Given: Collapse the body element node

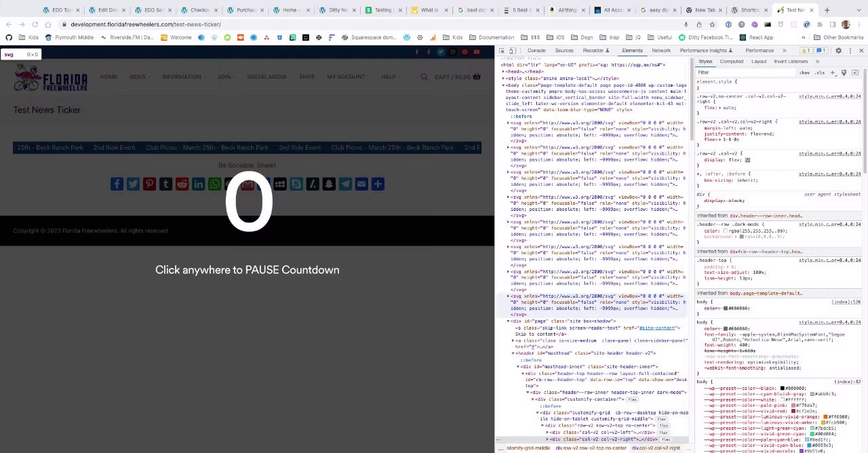Looking at the screenshot, I should [x=504, y=85].
